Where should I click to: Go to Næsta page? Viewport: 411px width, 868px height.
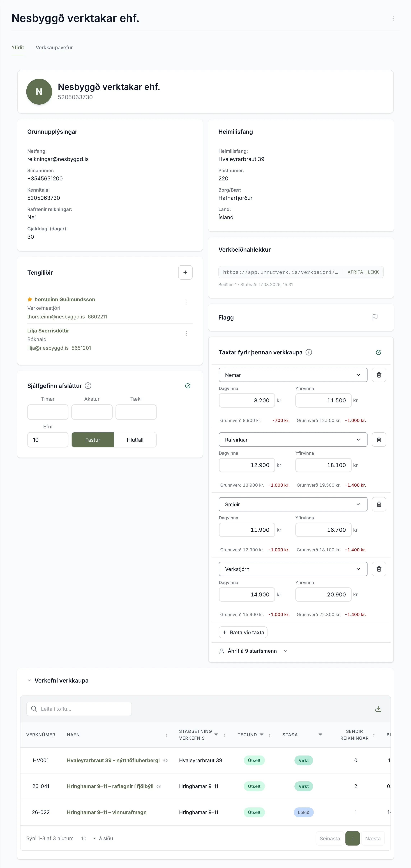pos(373,838)
